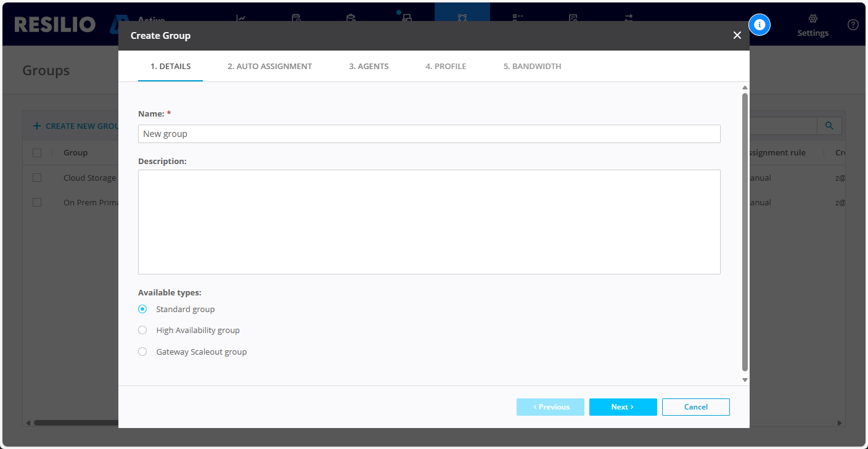Choose High Availability group type
Image resolution: width=868 pixels, height=449 pixels.
pos(142,330)
